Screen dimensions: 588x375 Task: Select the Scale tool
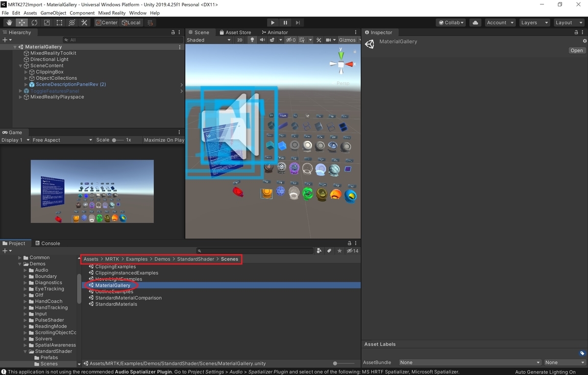point(47,23)
